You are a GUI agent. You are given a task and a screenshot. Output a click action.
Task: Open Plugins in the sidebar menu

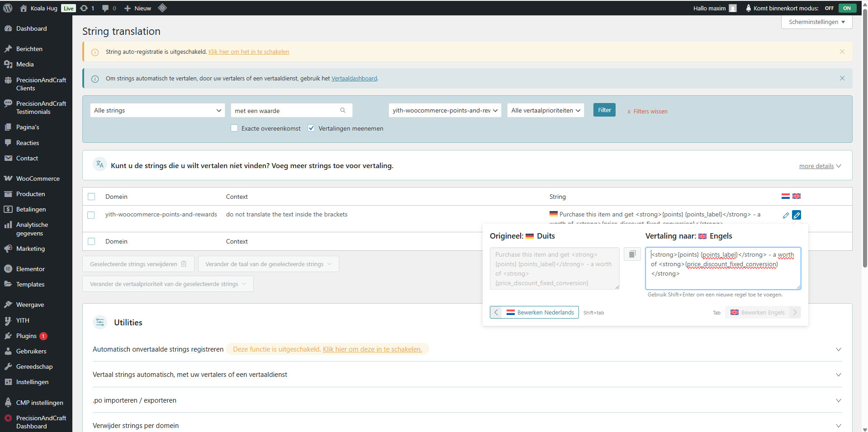click(x=26, y=336)
